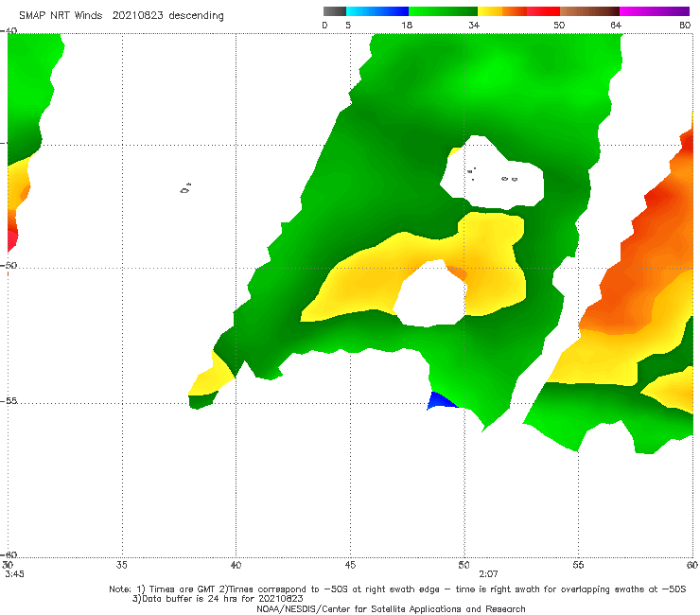
Task: Click the longitude axis label 60
Action: (692, 565)
